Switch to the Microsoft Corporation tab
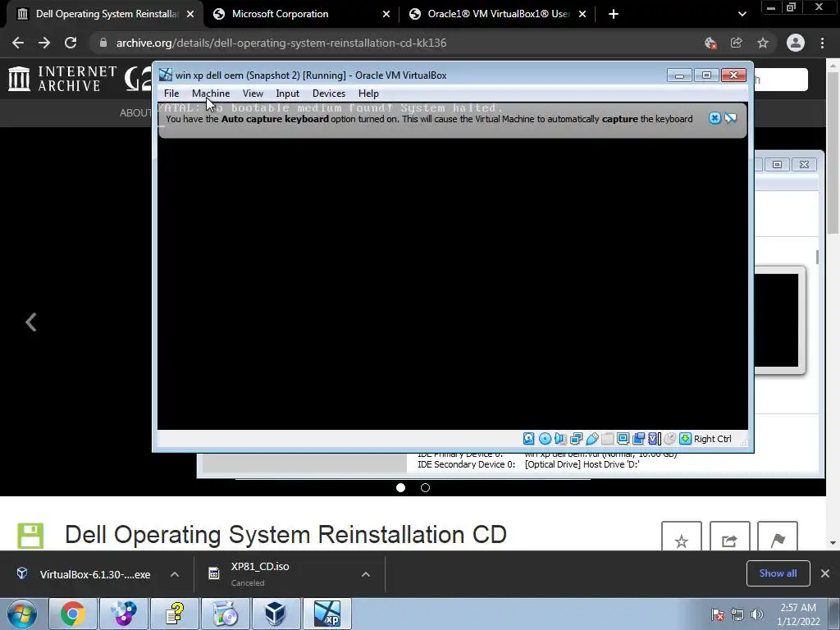The image size is (840, 630). 302,14
